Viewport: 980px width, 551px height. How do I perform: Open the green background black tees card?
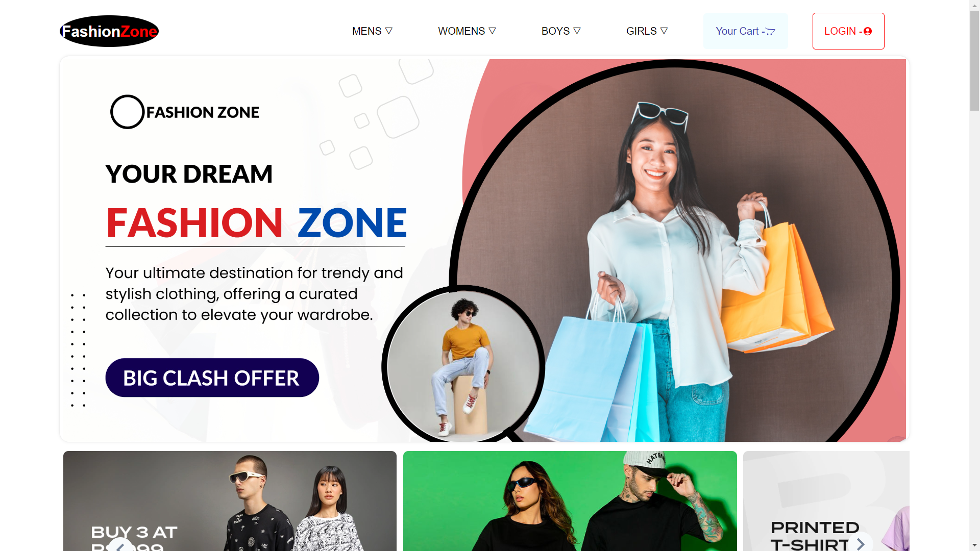[570, 501]
